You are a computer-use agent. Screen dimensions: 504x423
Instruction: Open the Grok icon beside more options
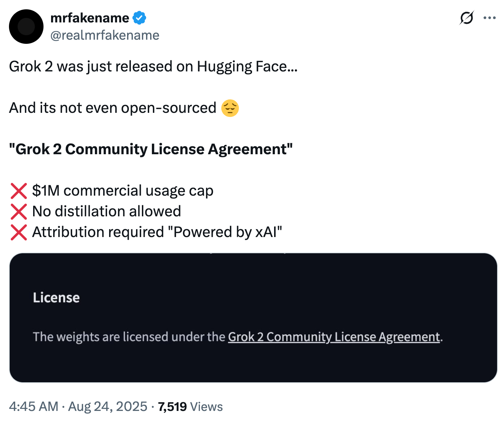pos(466,18)
